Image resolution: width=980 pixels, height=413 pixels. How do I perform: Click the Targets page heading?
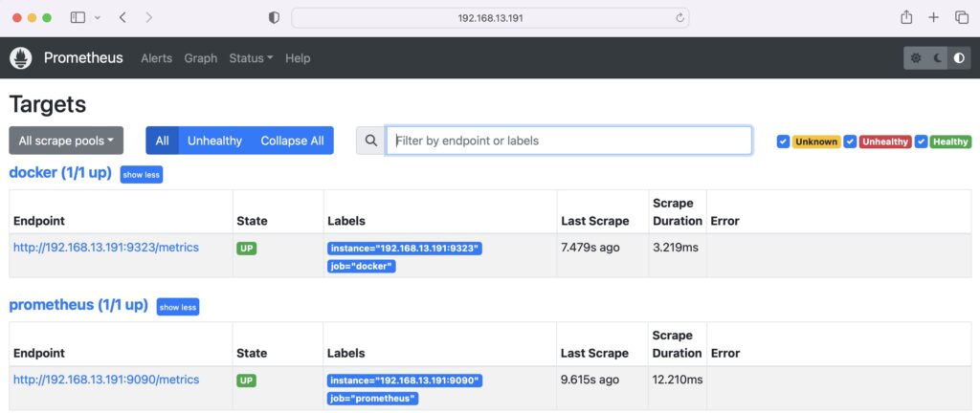48,104
